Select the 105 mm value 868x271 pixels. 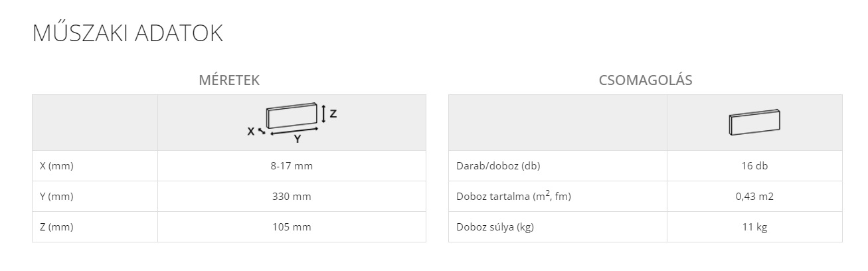(x=292, y=227)
